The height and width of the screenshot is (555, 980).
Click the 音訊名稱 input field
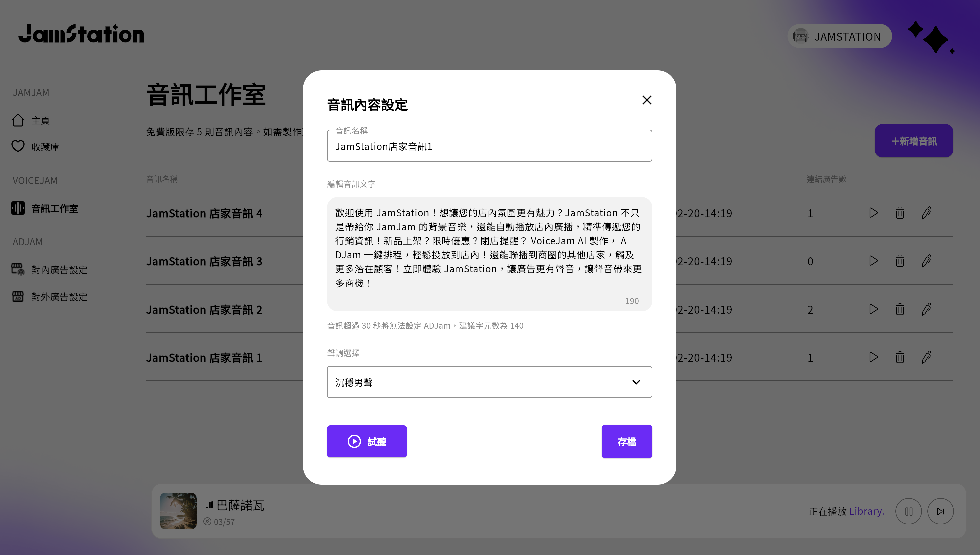click(x=489, y=146)
